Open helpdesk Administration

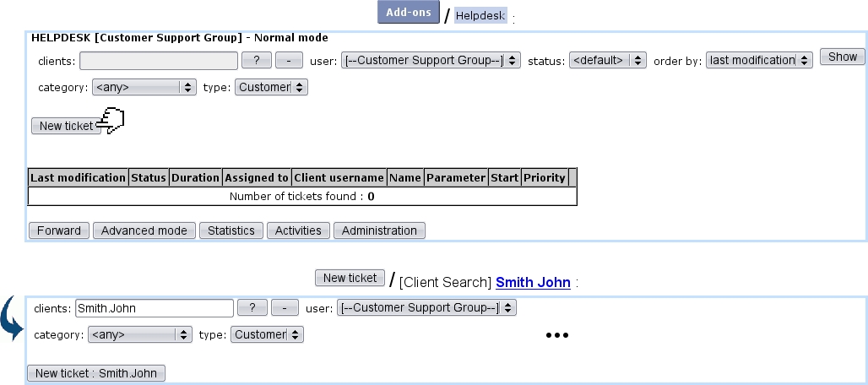(x=379, y=230)
